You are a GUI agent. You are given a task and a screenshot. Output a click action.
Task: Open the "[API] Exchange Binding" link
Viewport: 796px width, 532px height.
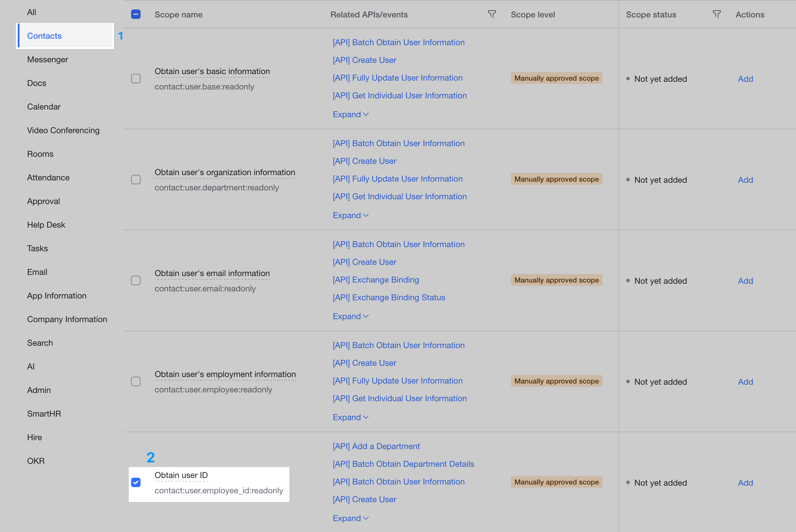click(376, 280)
